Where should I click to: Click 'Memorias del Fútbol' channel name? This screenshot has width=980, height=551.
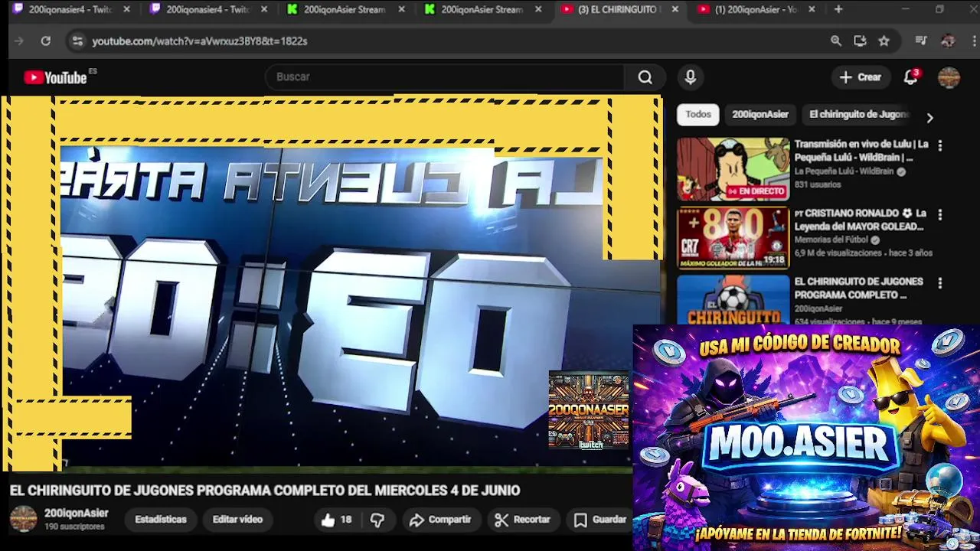(x=832, y=240)
